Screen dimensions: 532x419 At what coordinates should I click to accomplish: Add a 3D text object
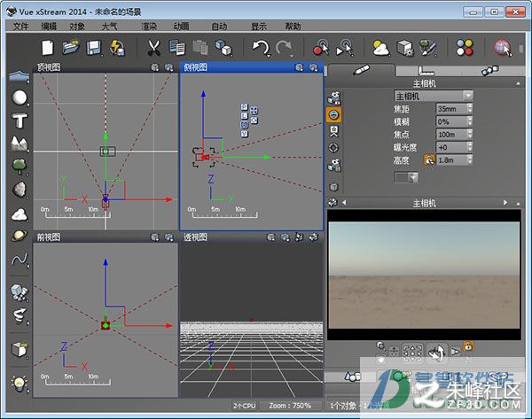(x=20, y=120)
